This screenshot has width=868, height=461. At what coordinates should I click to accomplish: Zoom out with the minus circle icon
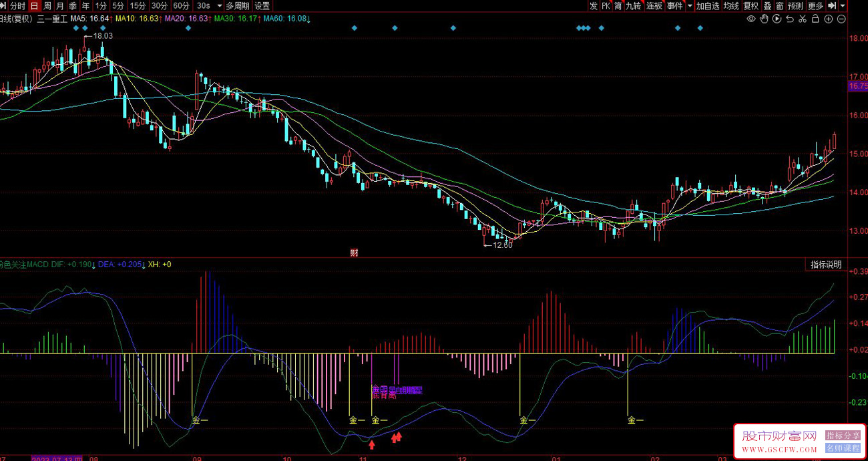click(841, 19)
